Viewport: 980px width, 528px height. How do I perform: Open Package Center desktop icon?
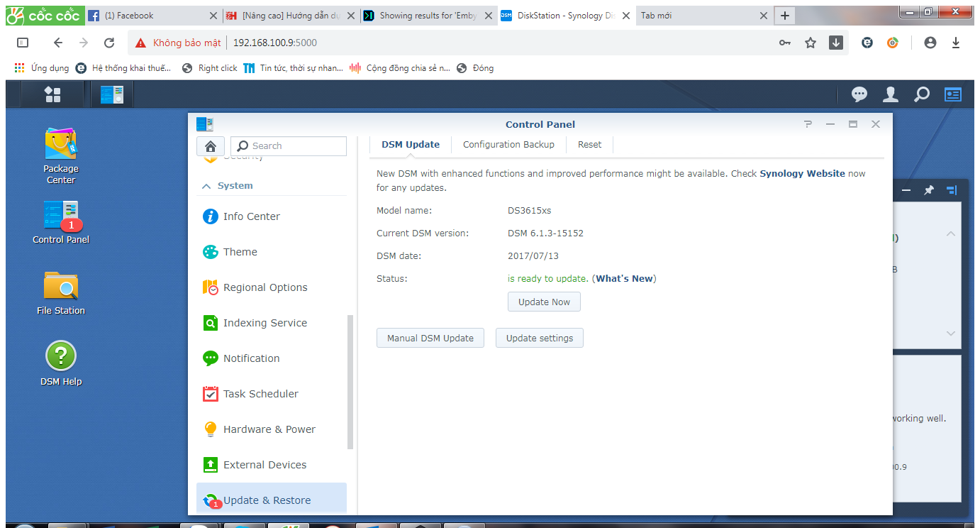tap(61, 156)
